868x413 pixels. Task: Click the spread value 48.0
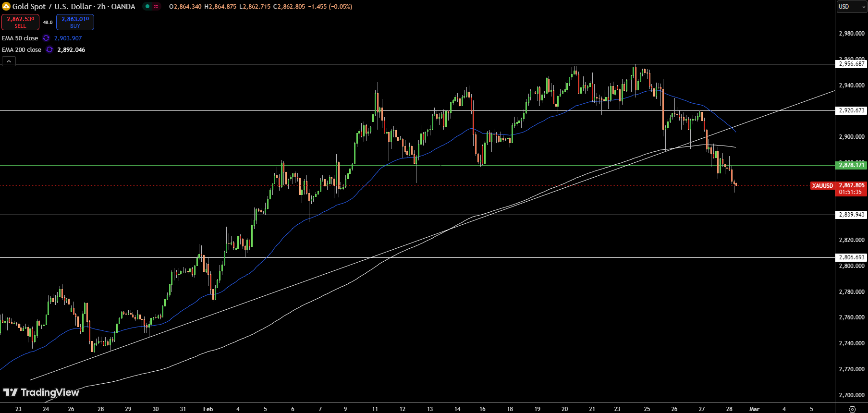48,22
